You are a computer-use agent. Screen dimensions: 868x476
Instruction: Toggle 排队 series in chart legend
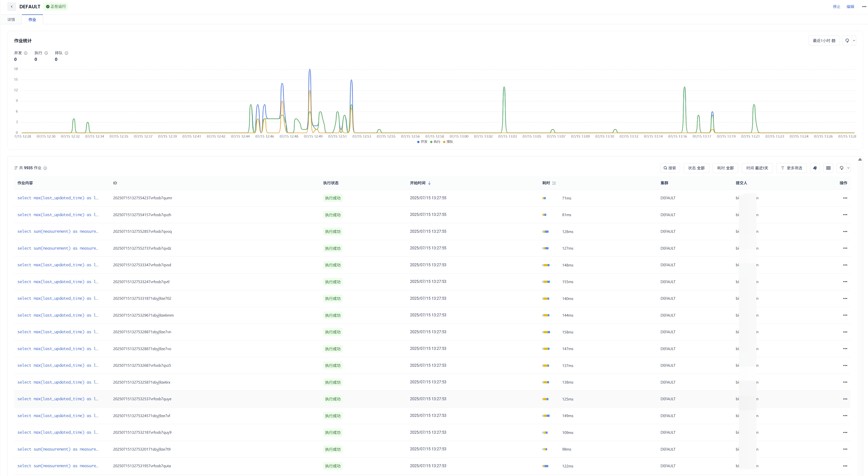coord(448,142)
